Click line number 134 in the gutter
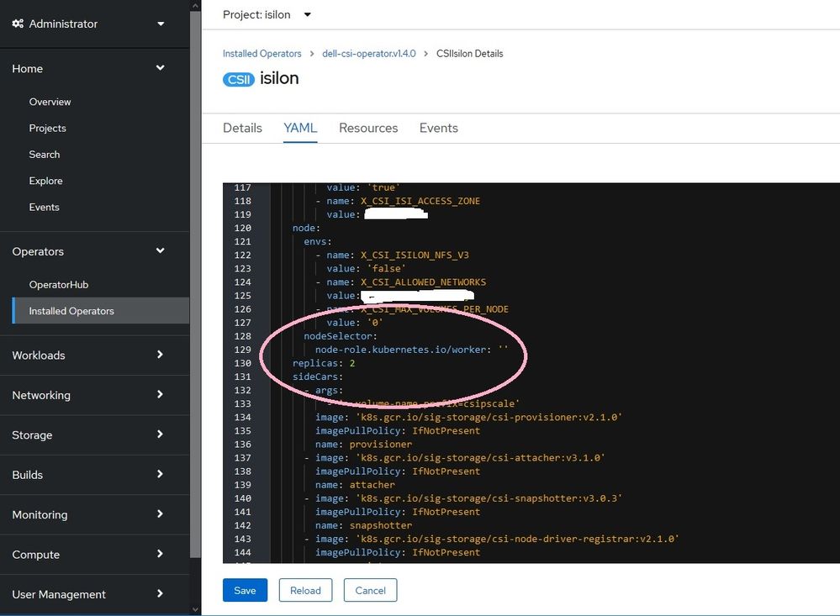Screen dimensions: 840x616 pos(243,418)
